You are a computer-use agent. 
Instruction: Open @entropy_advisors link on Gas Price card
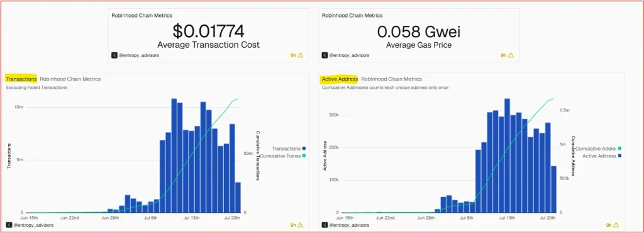click(x=349, y=55)
